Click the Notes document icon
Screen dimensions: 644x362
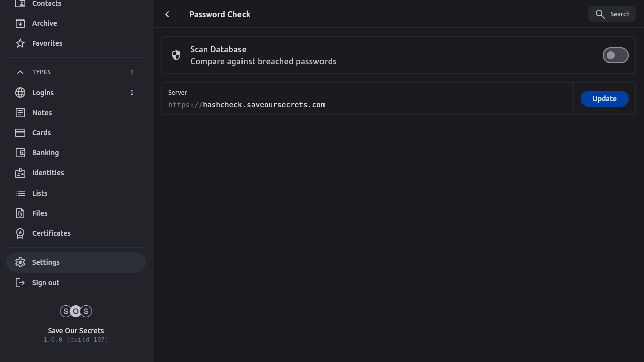click(x=20, y=113)
